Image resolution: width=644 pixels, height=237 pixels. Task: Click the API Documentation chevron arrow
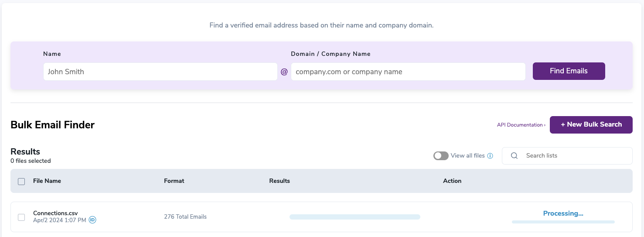point(545,125)
